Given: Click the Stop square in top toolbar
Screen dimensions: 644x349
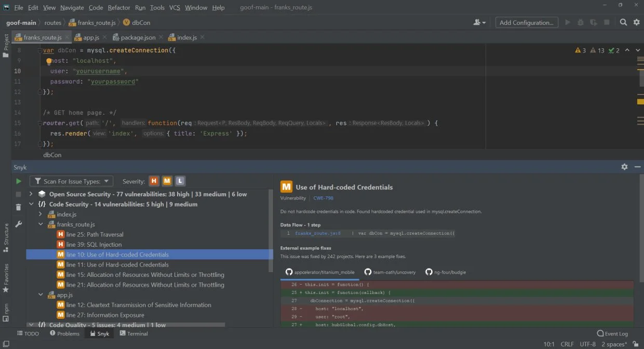Looking at the screenshot, I should pos(607,22).
